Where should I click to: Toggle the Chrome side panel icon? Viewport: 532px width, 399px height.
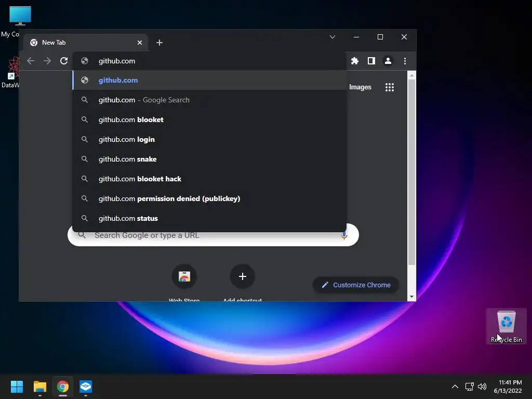371,61
